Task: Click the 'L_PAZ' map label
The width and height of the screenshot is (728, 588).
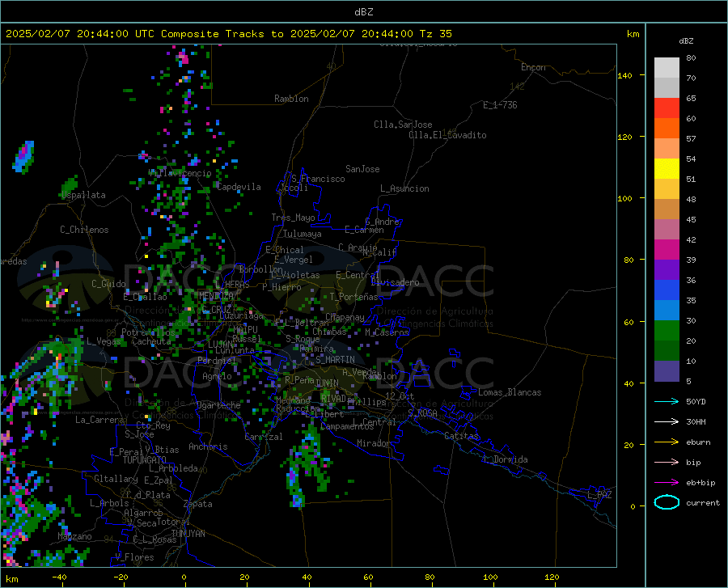Action: tap(599, 495)
